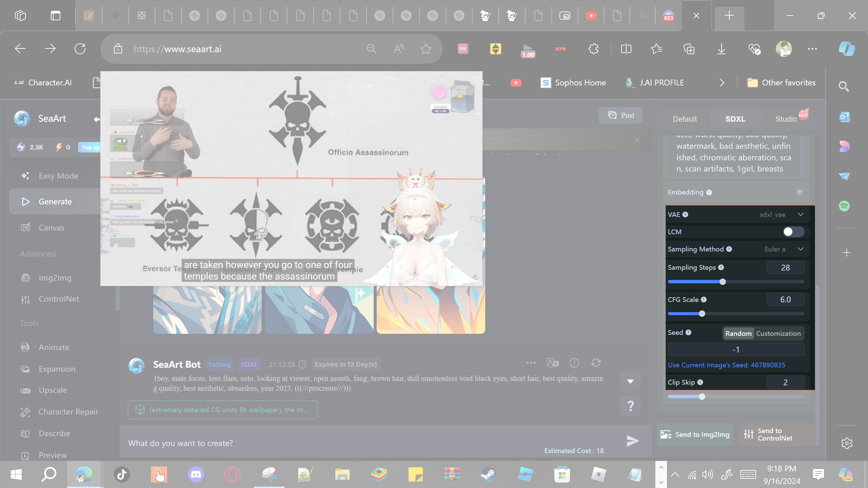Open SeaArt Bot message more options
Image resolution: width=868 pixels, height=488 pixels.
531,363
